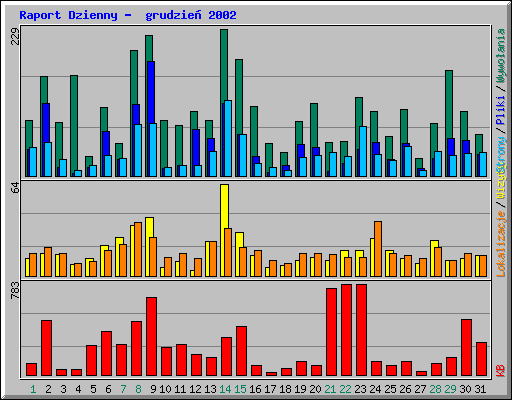
Task: Click the day label 31 on axis
Action: [x=480, y=389]
